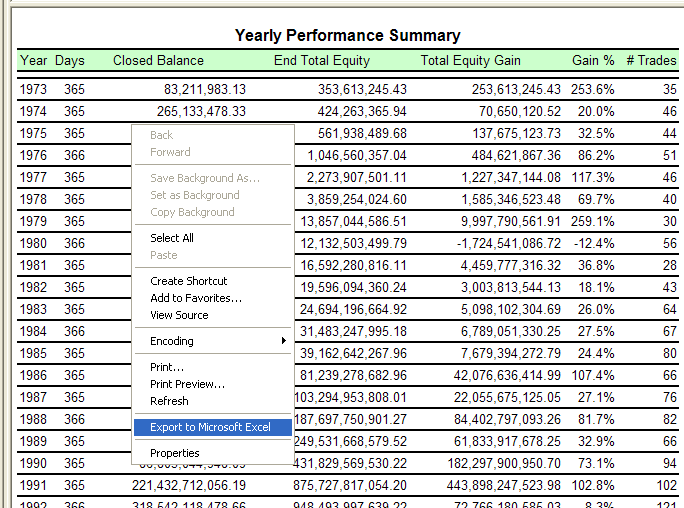Image resolution: width=684 pixels, height=508 pixels.
Task: Click the year 1975 cell
Action: (33, 133)
